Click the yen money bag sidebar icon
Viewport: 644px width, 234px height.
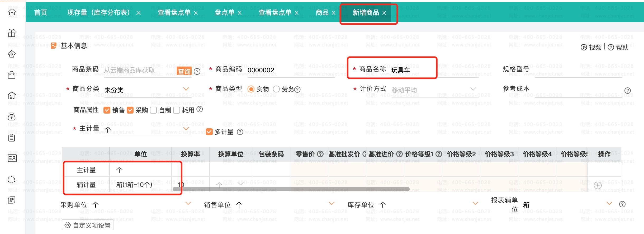(x=12, y=116)
